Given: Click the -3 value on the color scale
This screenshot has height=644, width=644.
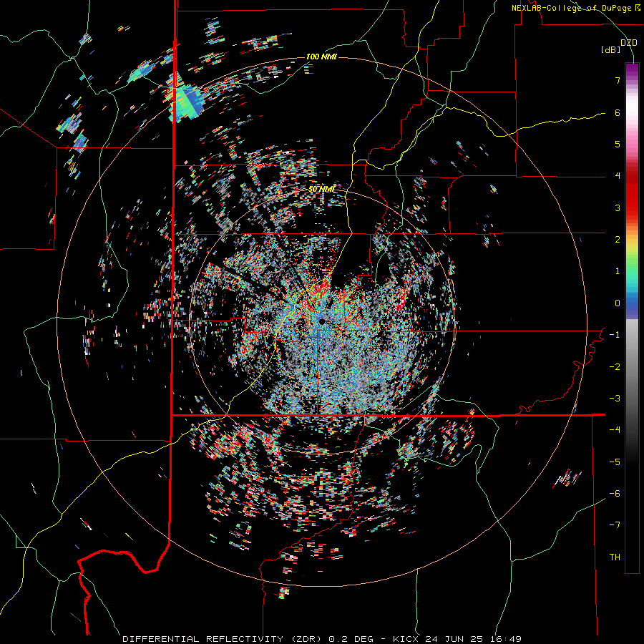Looking at the screenshot, I should (x=615, y=399).
